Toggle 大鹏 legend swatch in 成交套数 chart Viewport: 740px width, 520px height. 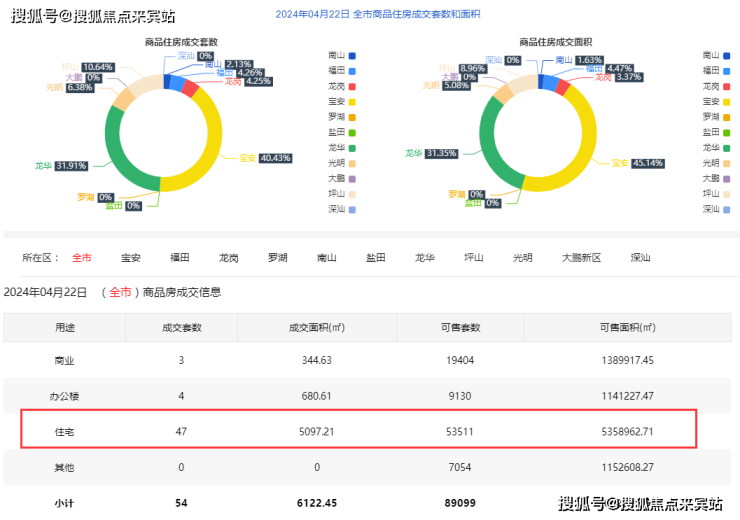coord(352,179)
